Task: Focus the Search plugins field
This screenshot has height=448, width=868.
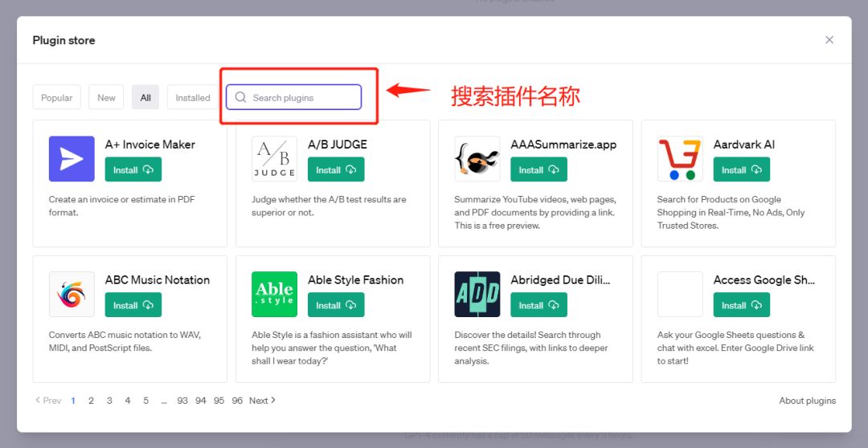Action: (293, 97)
